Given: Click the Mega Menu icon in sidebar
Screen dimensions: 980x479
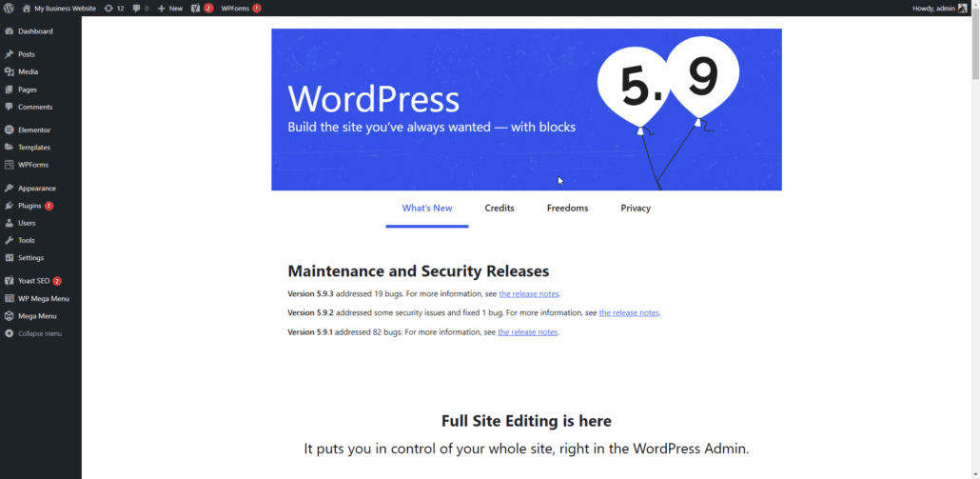Looking at the screenshot, I should [x=9, y=316].
